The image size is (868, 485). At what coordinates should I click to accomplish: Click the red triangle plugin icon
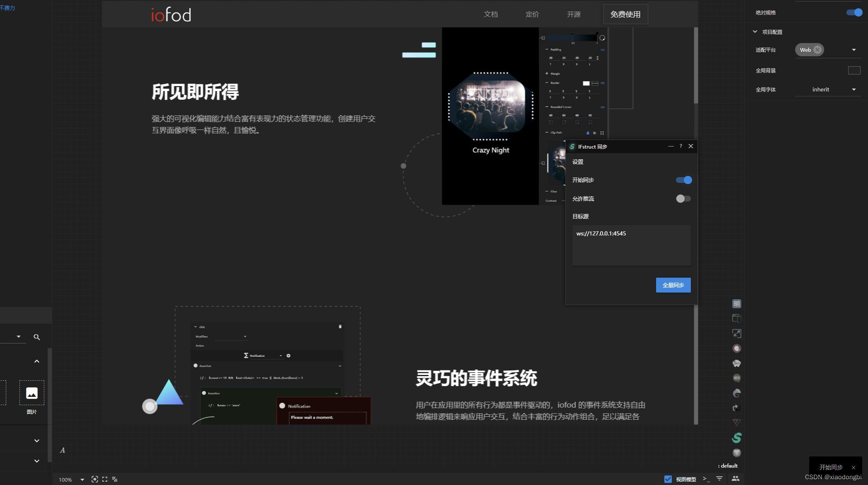736,423
